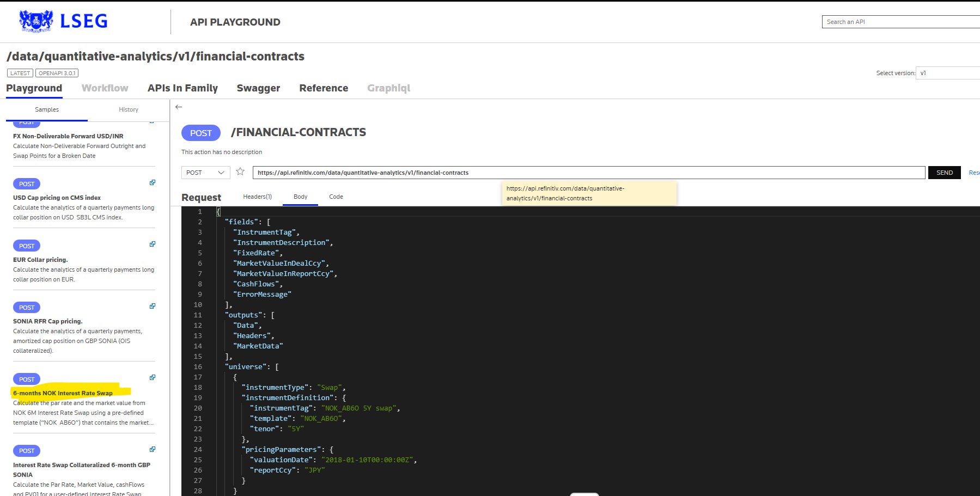Click the valuationDate value 2018-01-10T00:00:00Z
The width and height of the screenshot is (980, 496).
click(x=367, y=460)
